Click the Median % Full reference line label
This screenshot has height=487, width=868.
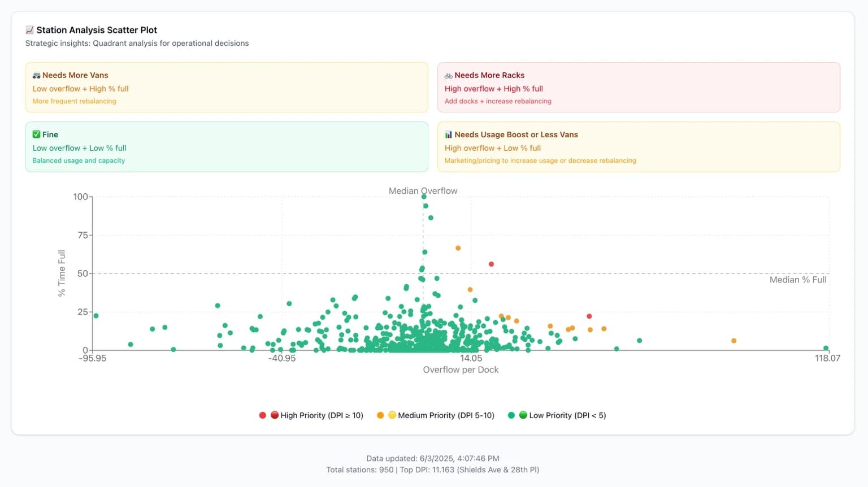[x=797, y=280]
